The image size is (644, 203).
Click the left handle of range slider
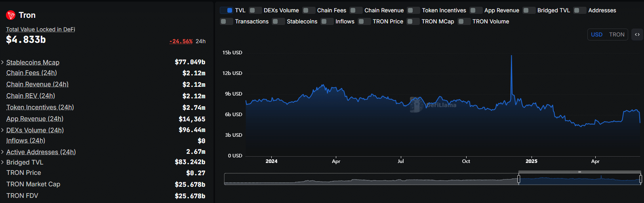[x=519, y=179]
